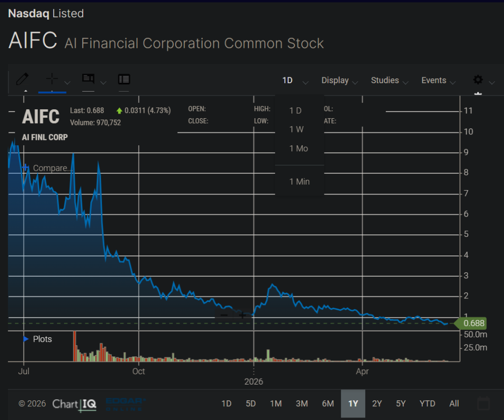Click the 'Apr' date axis label
The width and height of the screenshot is (504, 420).
(x=362, y=371)
